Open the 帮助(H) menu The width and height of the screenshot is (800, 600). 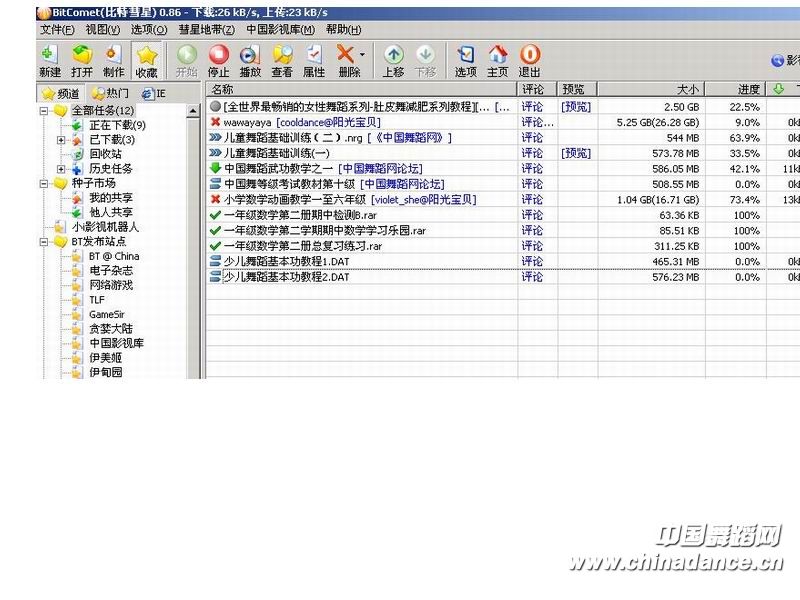[x=343, y=29]
